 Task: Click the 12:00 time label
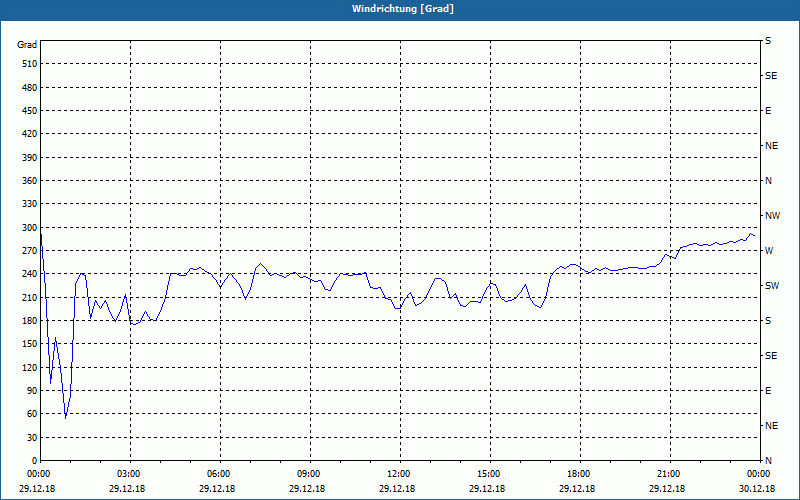pos(399,474)
